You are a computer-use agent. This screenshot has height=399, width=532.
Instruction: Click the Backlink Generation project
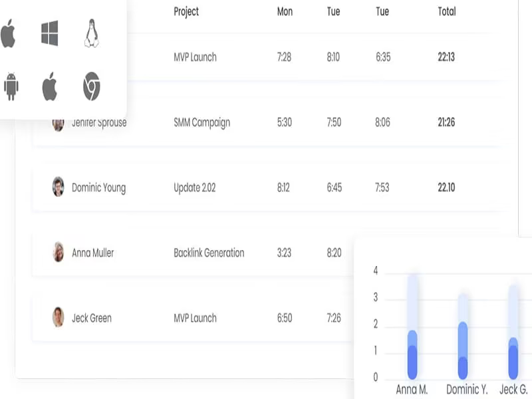coord(209,253)
